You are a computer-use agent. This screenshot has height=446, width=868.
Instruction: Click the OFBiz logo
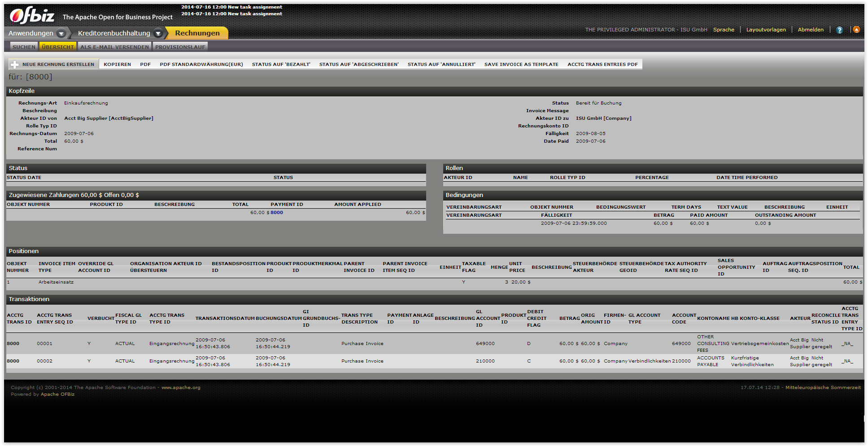click(32, 16)
